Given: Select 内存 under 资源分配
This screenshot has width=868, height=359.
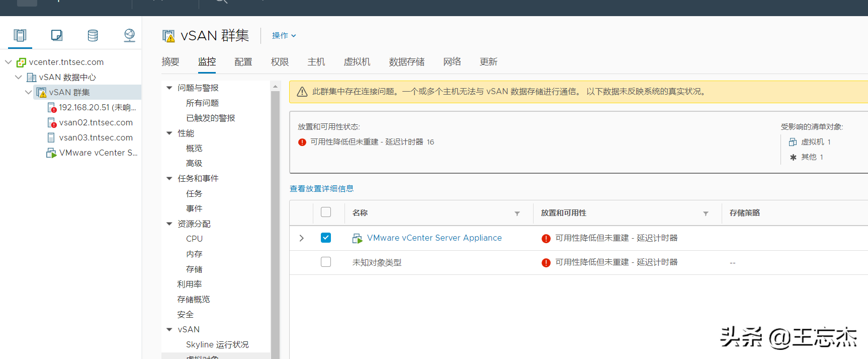Looking at the screenshot, I should pyautogui.click(x=194, y=254).
